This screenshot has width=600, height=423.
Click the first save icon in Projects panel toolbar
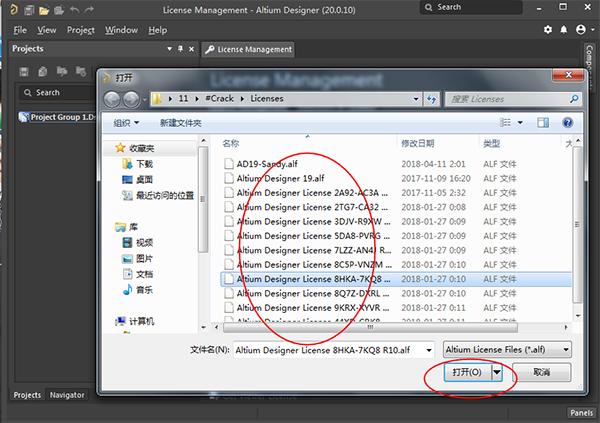click(x=24, y=72)
